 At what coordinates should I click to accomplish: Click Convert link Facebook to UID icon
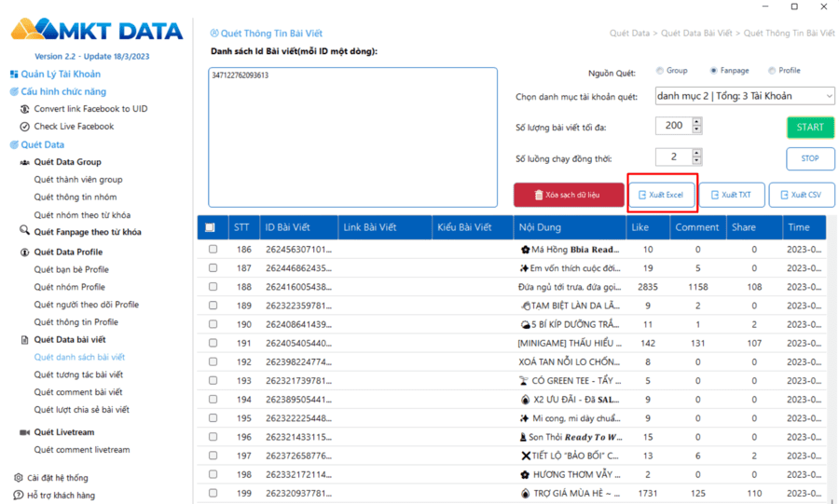pos(24,109)
